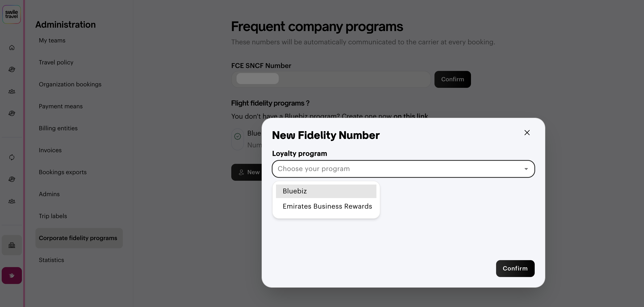Expand the Choose your program dropdown
Screen dimensions: 644x307
pyautogui.click(x=403, y=169)
